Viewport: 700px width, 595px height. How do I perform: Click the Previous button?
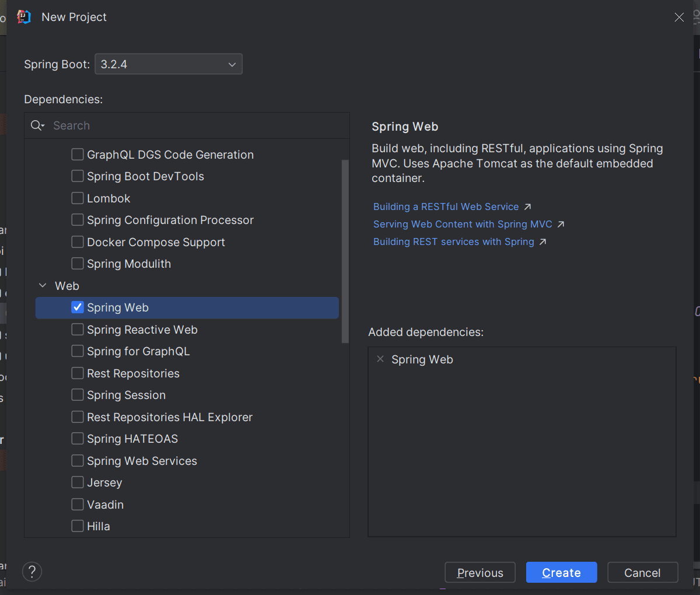[x=480, y=572]
